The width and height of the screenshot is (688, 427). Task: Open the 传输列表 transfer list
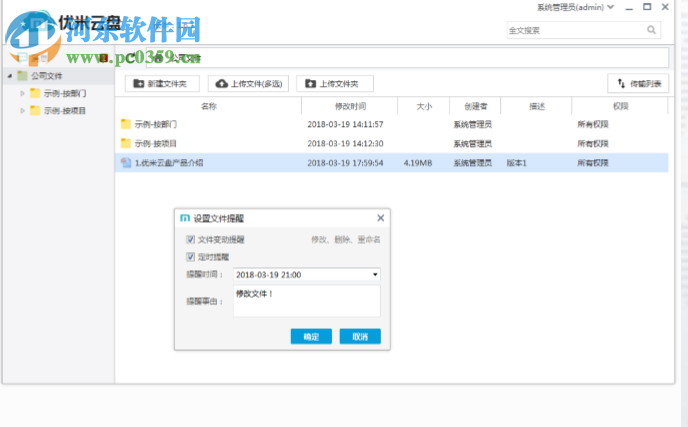(x=638, y=83)
